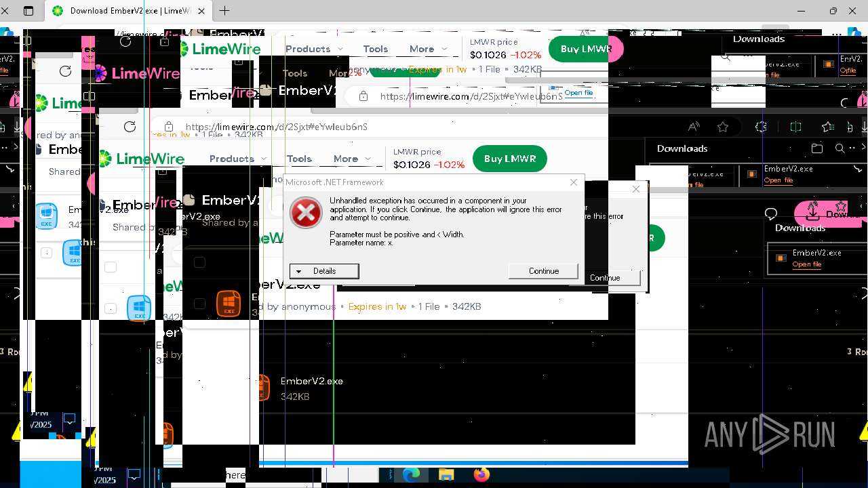Image resolution: width=868 pixels, height=488 pixels.
Task: Open Tools menu in the lower LimeWire header
Action: 299,159
